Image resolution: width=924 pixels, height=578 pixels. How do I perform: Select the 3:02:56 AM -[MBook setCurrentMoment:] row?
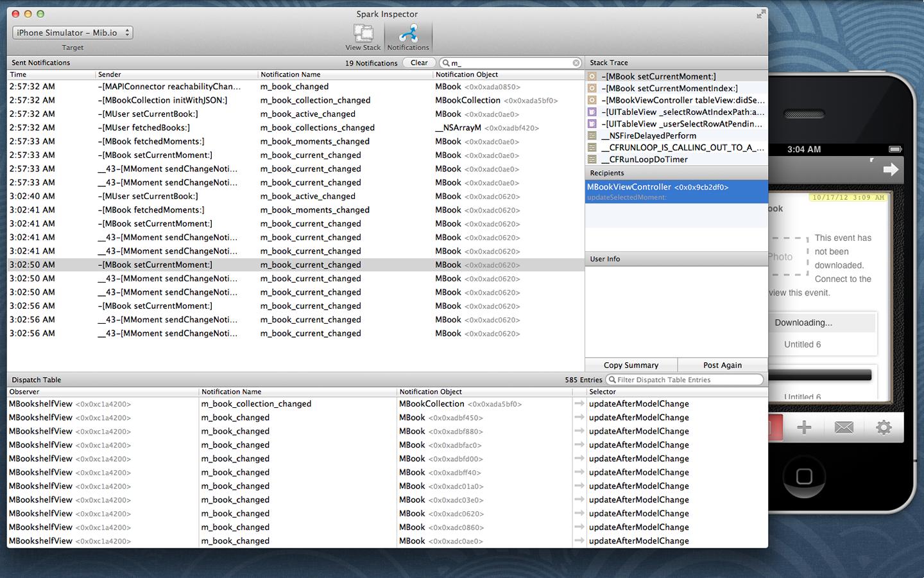pyautogui.click(x=296, y=306)
